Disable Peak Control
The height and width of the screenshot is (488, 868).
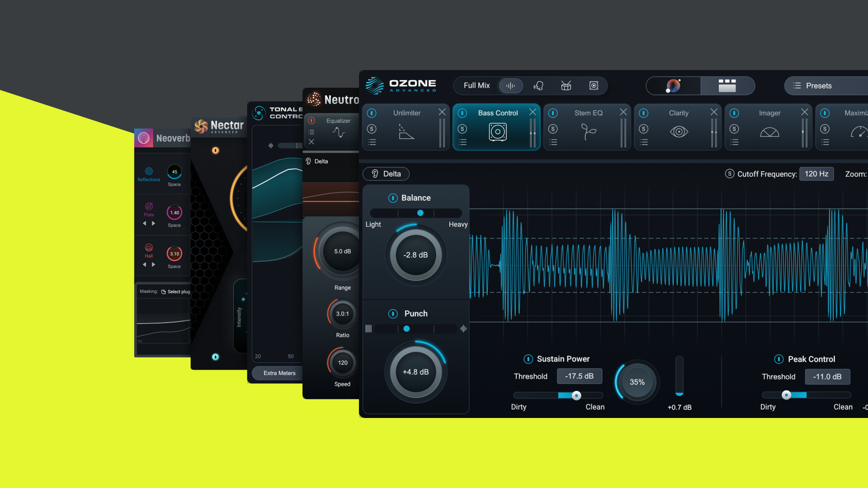coord(778,359)
